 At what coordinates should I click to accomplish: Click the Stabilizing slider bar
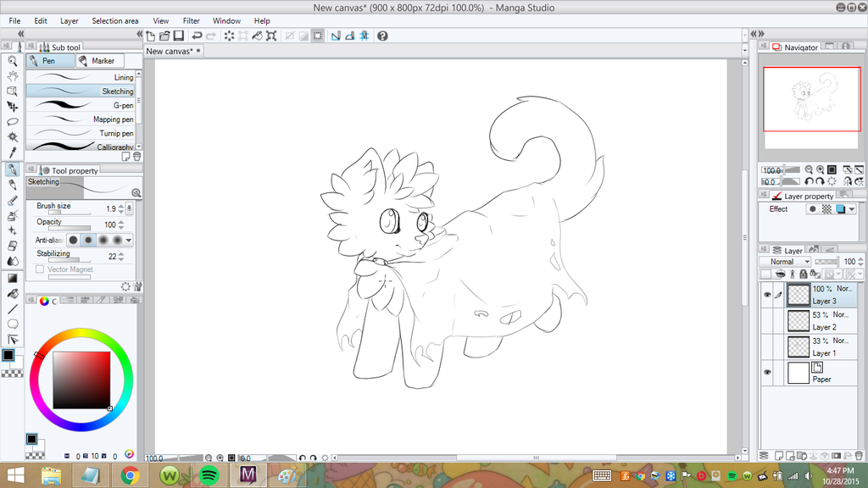(x=70, y=260)
